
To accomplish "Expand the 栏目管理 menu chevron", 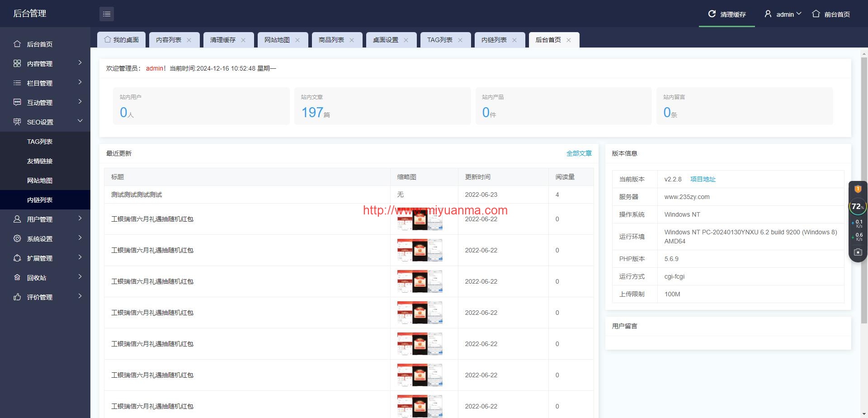I will point(80,82).
